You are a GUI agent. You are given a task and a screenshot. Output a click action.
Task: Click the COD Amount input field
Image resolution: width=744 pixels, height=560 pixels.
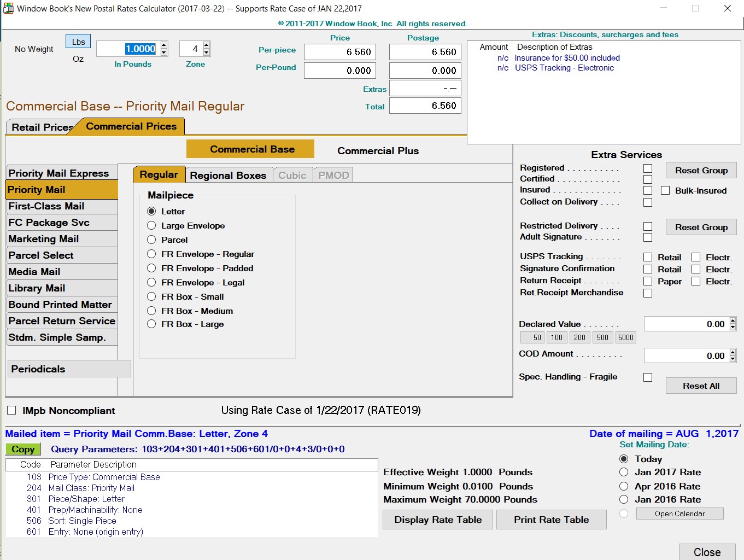tap(687, 355)
